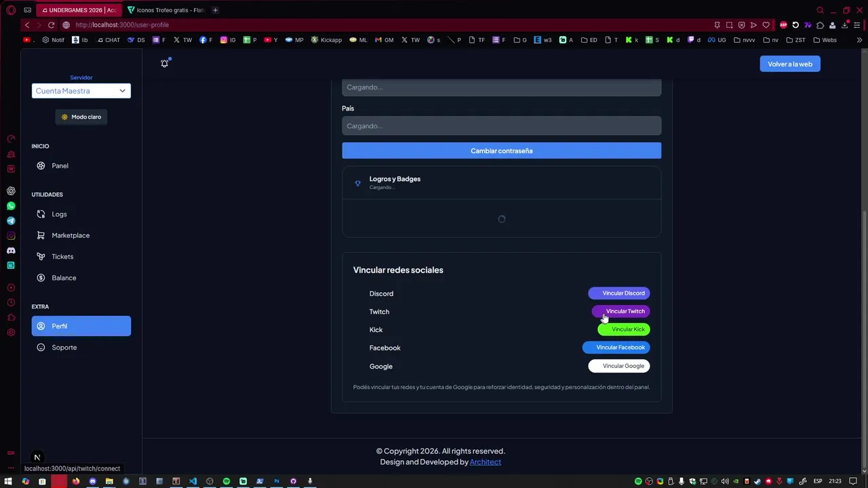
Task: Expand the Cuenta Maestra server dropdown
Action: pos(81,91)
